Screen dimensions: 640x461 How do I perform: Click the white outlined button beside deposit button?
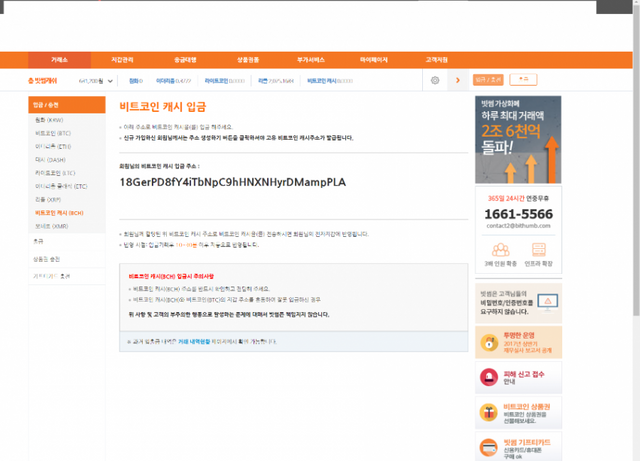click(x=523, y=80)
